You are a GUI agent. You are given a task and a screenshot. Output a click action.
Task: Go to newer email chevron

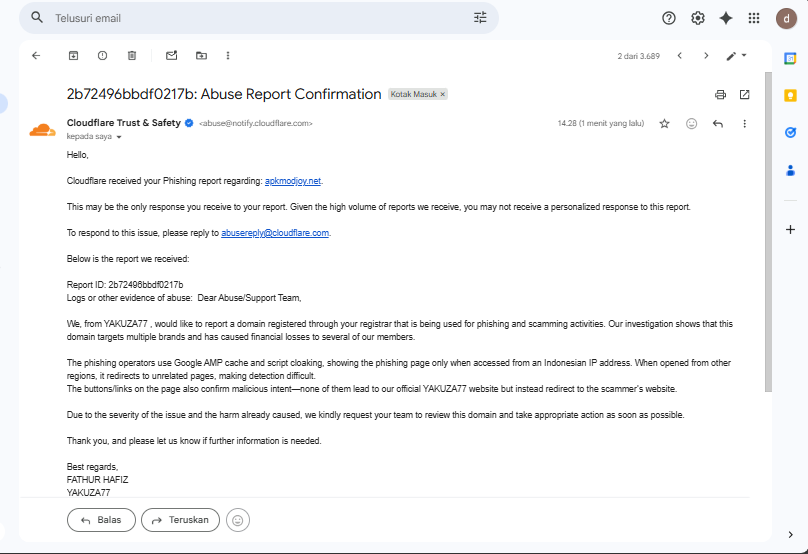tap(680, 56)
